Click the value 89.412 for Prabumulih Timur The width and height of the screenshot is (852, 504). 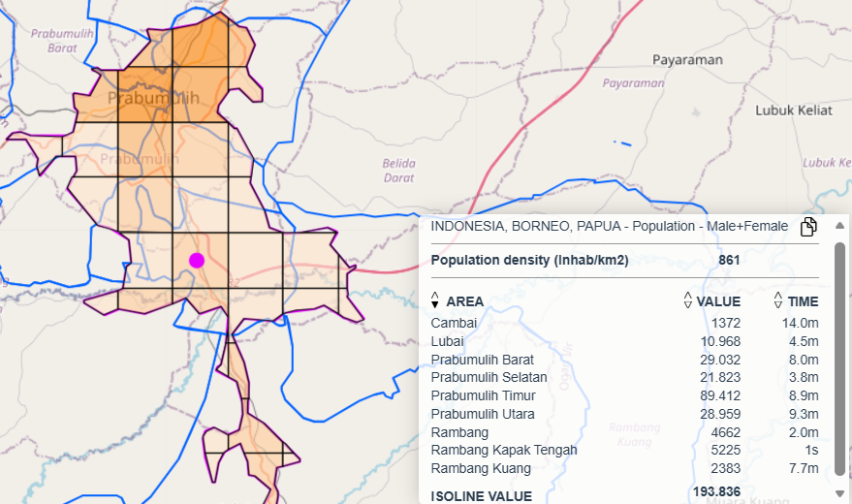pos(720,395)
